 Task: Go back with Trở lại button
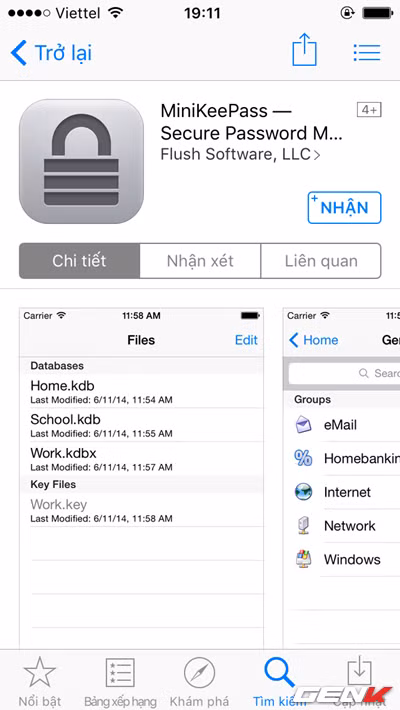[x=51, y=53]
